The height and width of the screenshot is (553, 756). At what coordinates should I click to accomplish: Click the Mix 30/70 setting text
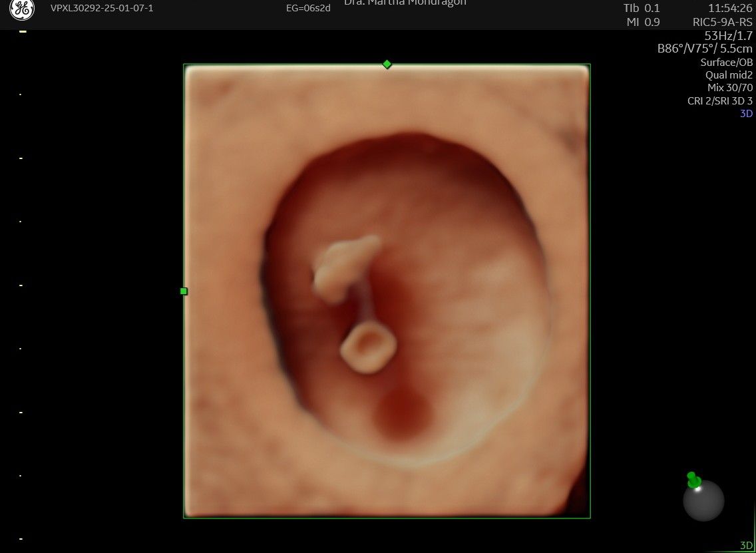729,88
